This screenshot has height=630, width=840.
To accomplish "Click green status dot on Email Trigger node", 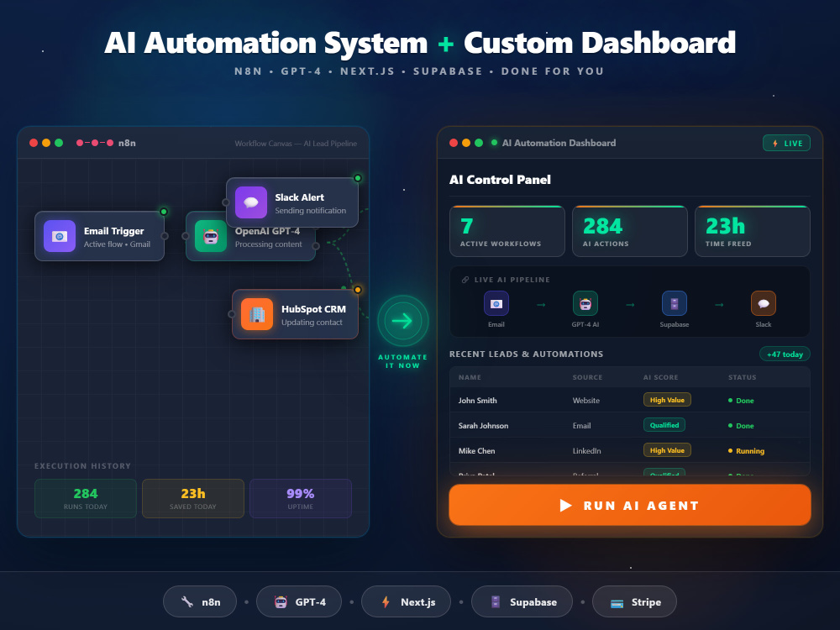I will 164,212.
